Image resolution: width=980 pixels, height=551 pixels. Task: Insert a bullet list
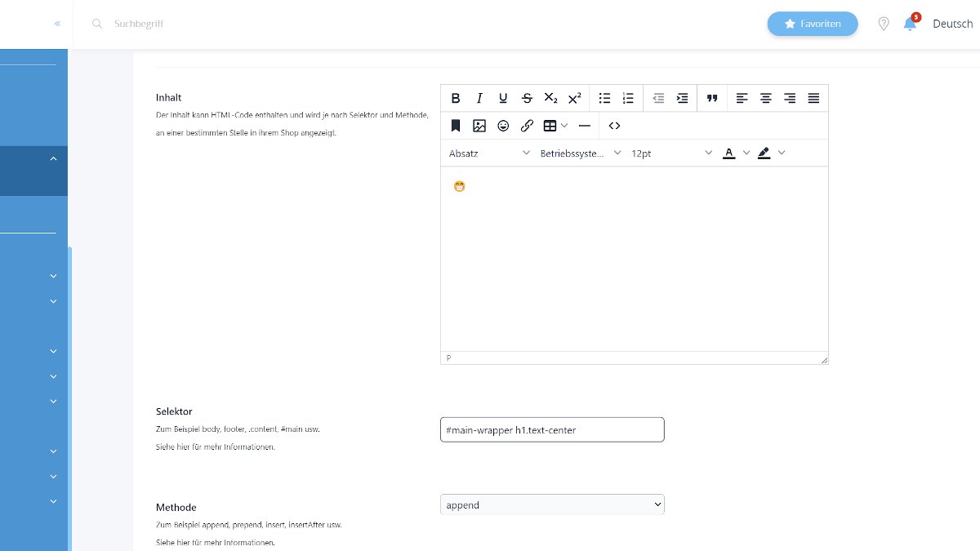tap(604, 98)
